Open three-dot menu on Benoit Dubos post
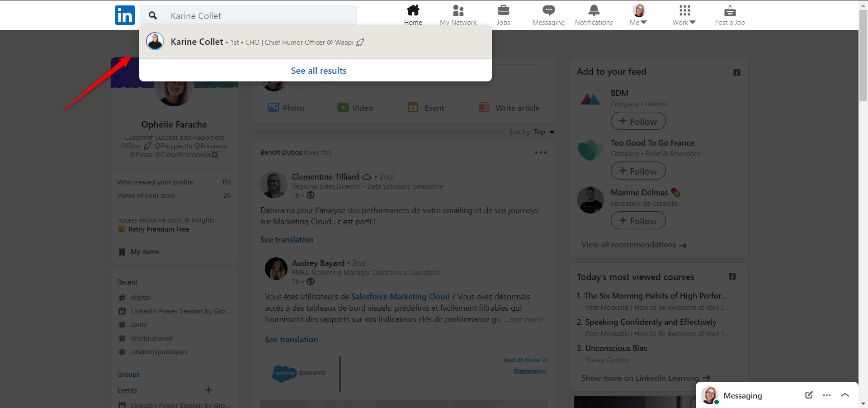868x408 pixels. [540, 152]
